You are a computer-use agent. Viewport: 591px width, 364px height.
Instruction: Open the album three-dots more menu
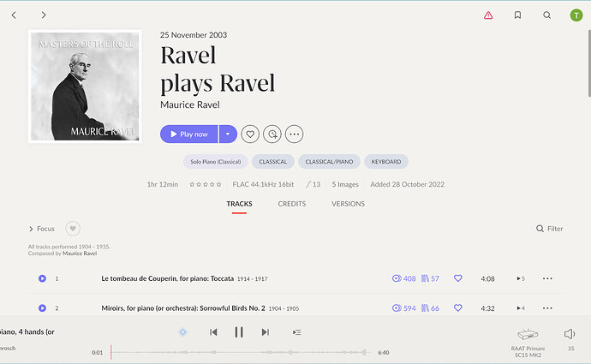pos(295,134)
